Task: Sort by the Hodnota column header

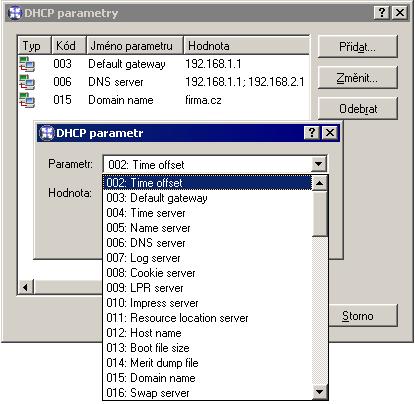Action: click(x=247, y=46)
